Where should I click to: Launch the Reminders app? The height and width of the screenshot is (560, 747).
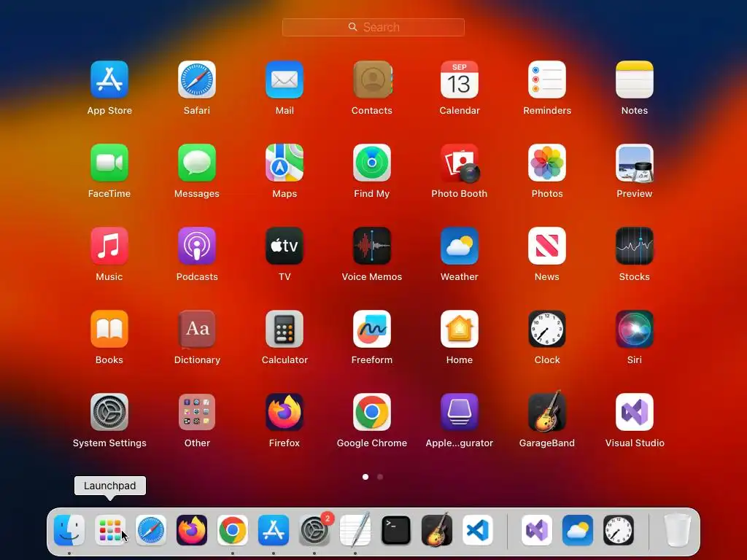coord(547,79)
